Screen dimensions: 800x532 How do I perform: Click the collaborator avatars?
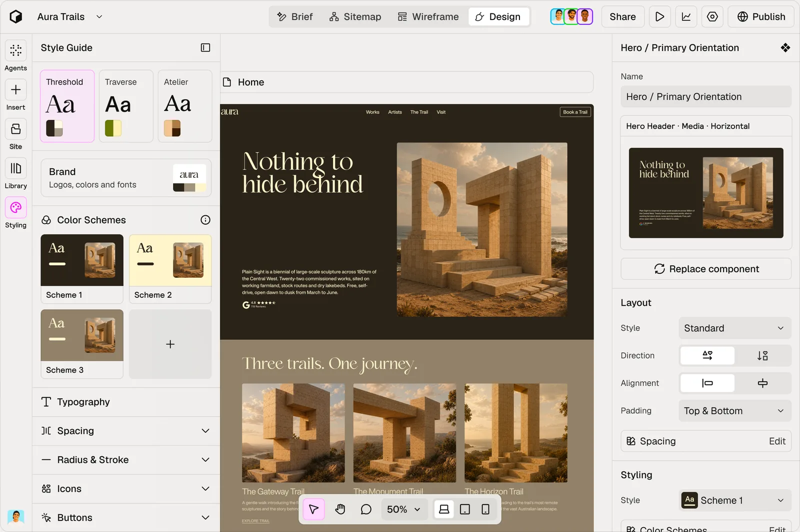(x=571, y=16)
